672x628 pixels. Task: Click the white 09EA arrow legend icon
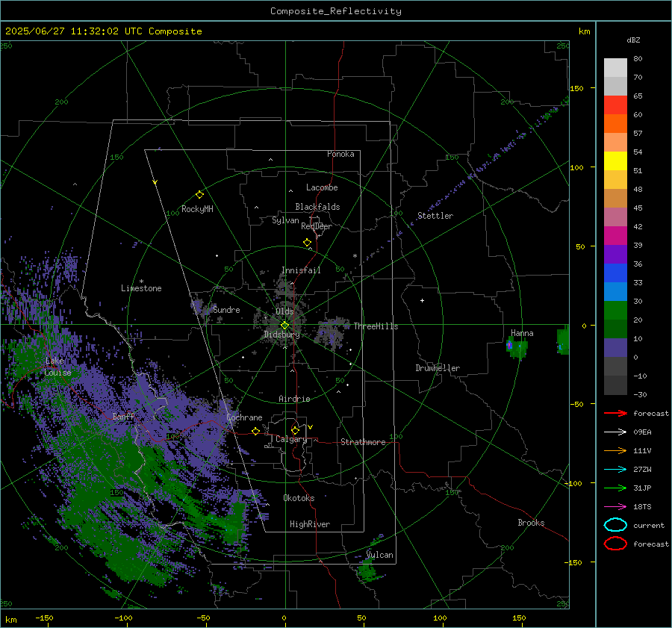pyautogui.click(x=615, y=432)
